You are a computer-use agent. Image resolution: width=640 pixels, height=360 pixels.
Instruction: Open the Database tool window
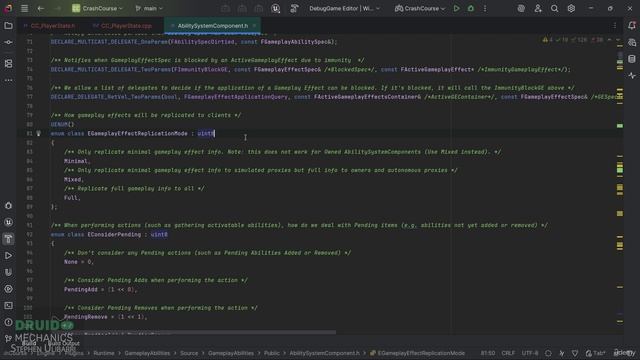click(x=632, y=59)
